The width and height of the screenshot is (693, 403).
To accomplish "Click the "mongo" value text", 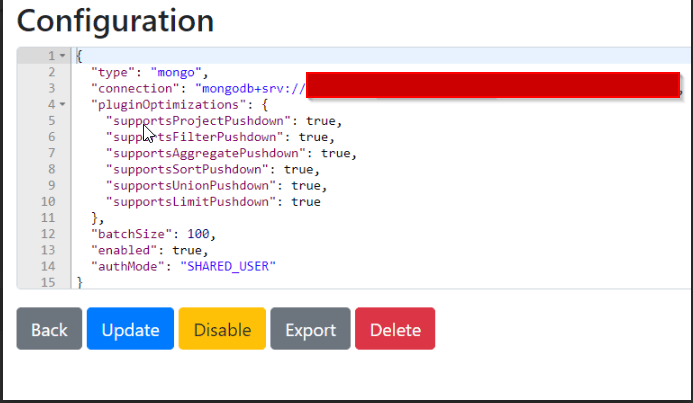I will click(176, 72).
